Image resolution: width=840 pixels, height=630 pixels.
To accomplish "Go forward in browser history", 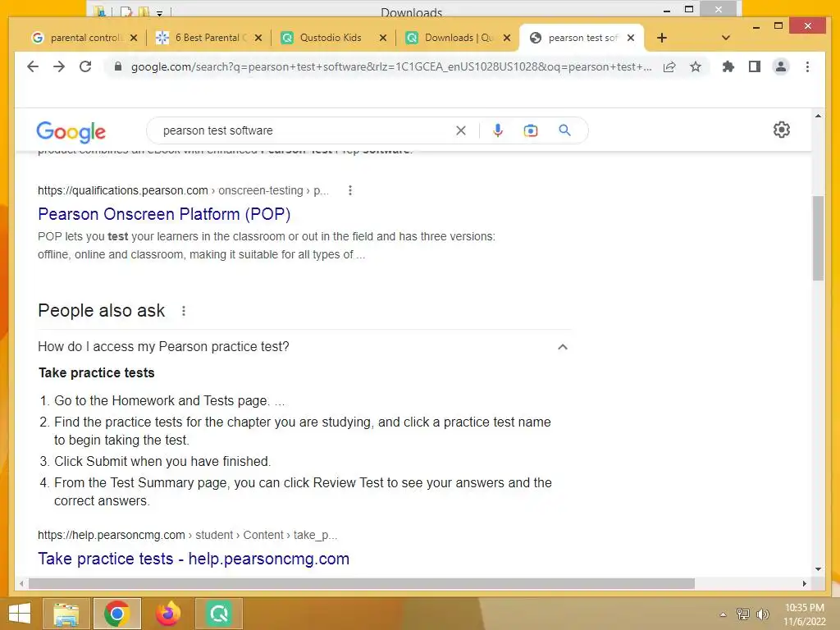I will (59, 66).
